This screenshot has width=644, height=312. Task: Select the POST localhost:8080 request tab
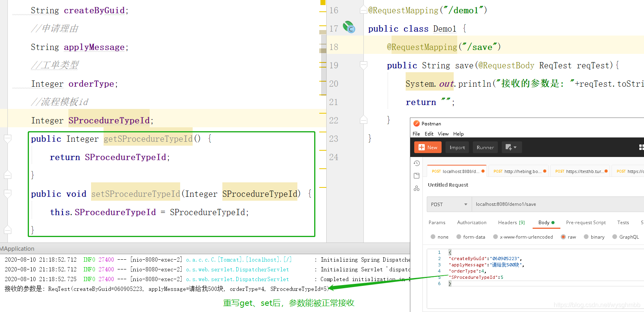pos(457,171)
